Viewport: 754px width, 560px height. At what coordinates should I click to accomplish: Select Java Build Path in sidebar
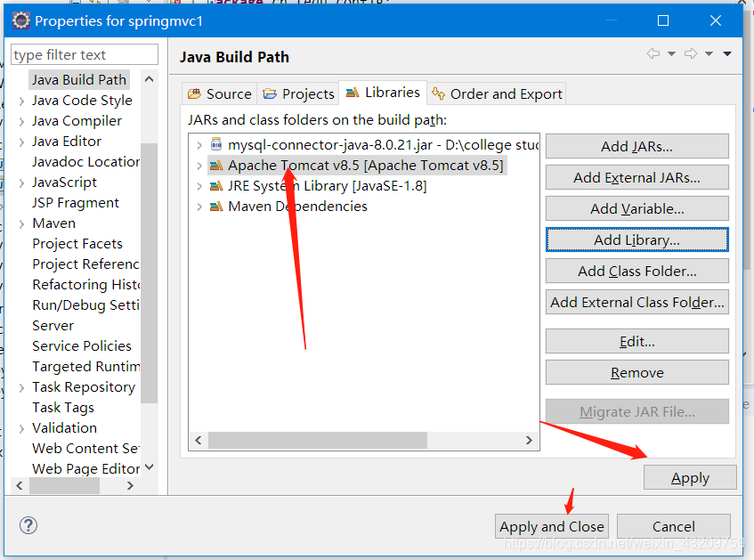pos(79,80)
